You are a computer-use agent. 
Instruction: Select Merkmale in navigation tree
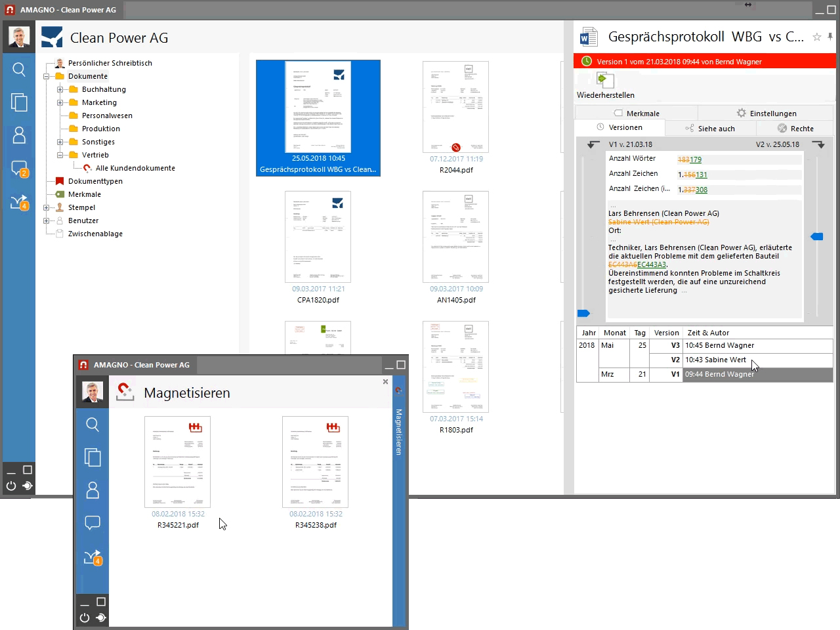click(x=85, y=194)
